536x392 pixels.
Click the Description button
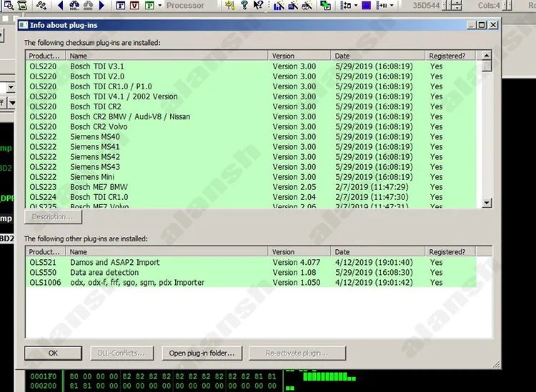(53, 217)
